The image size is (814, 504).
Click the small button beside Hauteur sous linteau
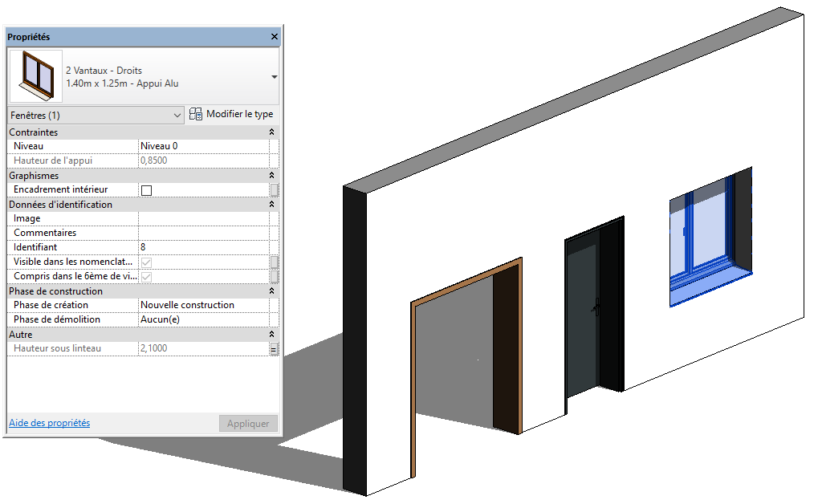click(x=274, y=349)
